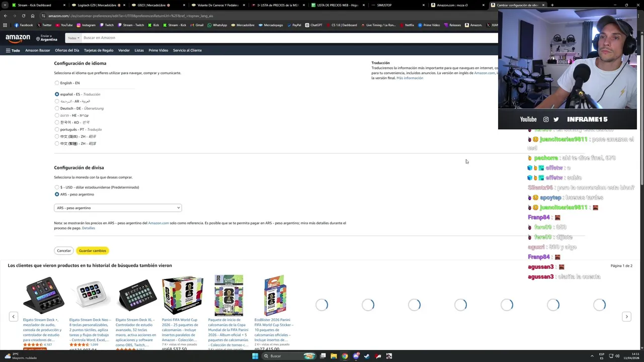644x362 pixels.
Task: Select português - PT language
Action: pyautogui.click(x=57, y=129)
